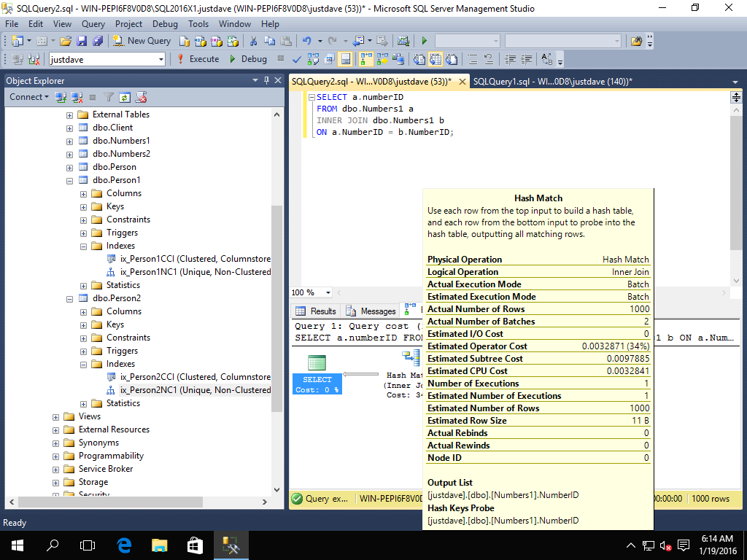Open the Query menu
The width and height of the screenshot is (747, 560).
93,24
